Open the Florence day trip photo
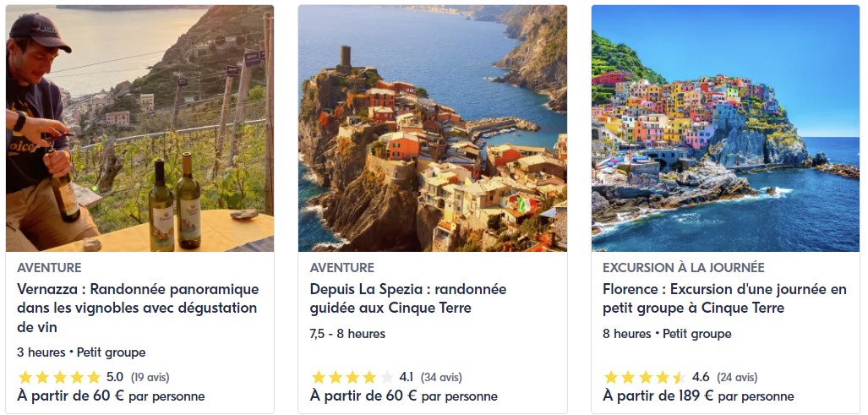Image resolution: width=868 pixels, height=415 pixels. click(725, 128)
